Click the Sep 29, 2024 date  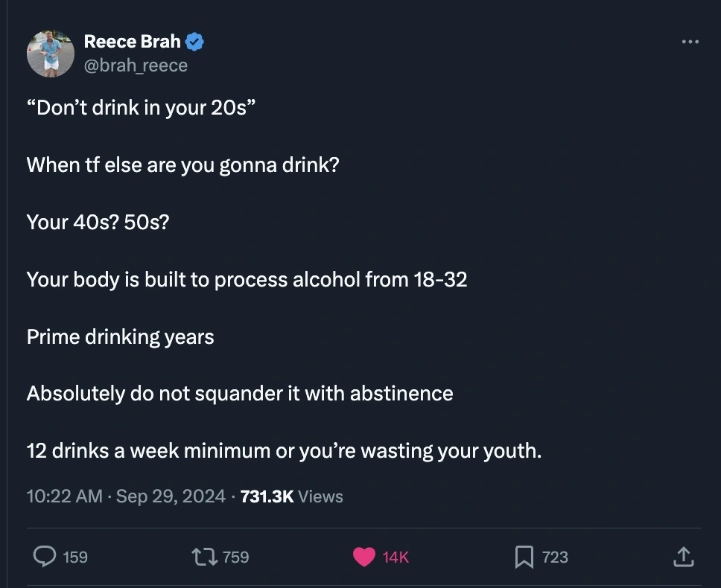[x=171, y=496]
